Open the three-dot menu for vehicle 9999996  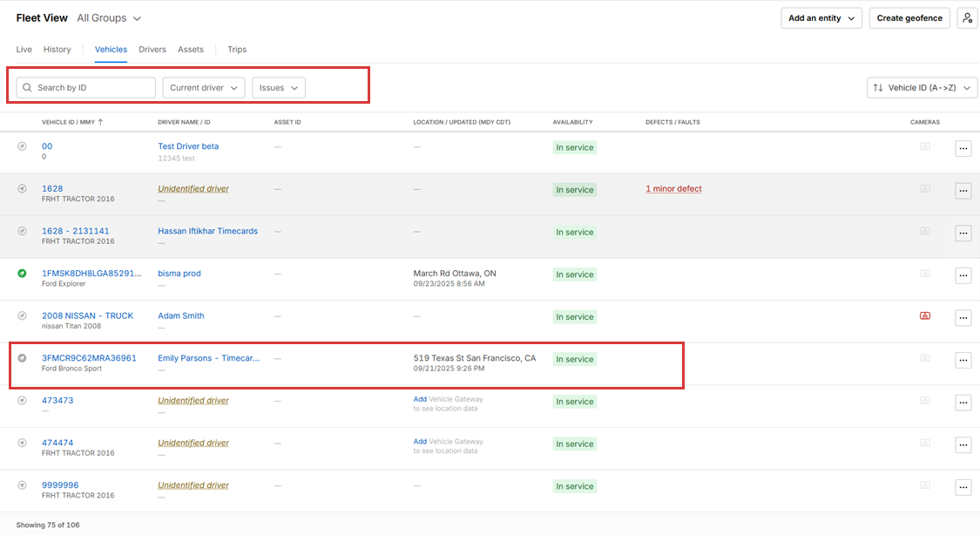[x=963, y=487]
